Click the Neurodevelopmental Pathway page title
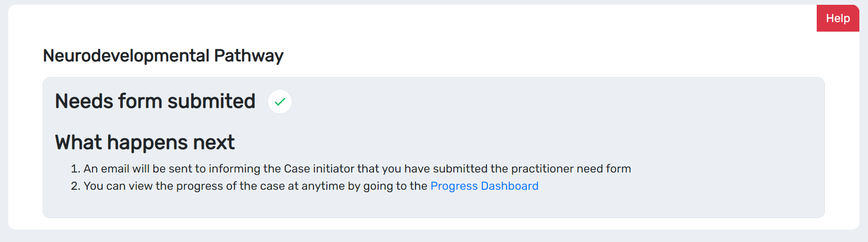868x242 pixels. click(x=163, y=56)
